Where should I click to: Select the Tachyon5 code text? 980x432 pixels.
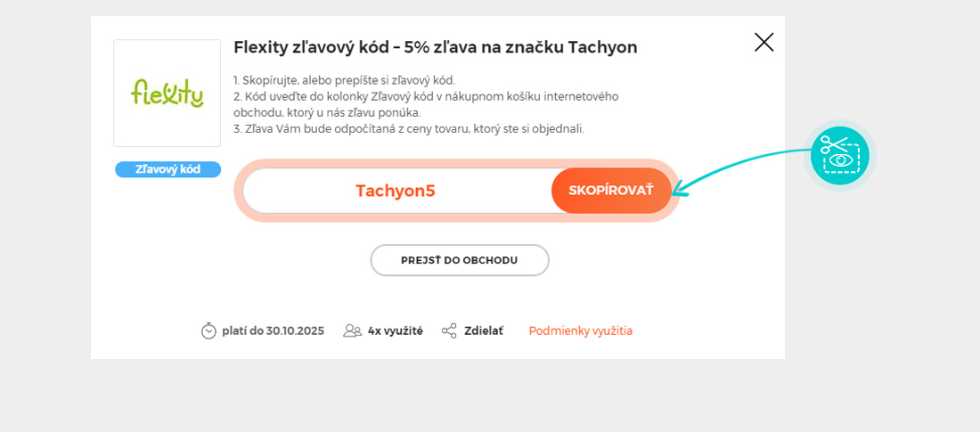(395, 191)
